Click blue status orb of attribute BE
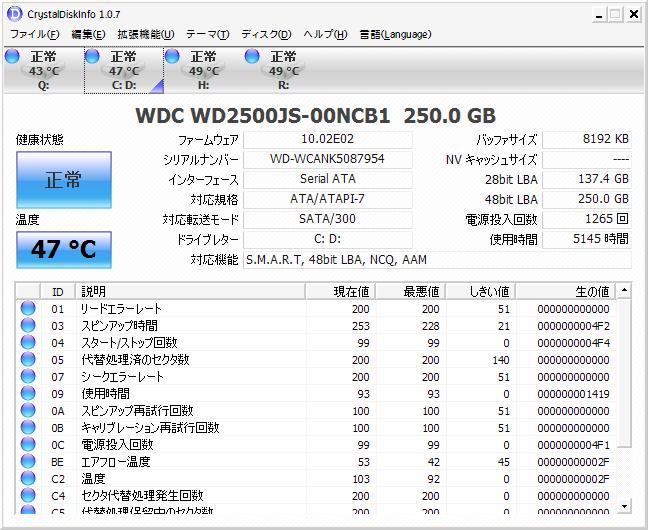 click(28, 461)
